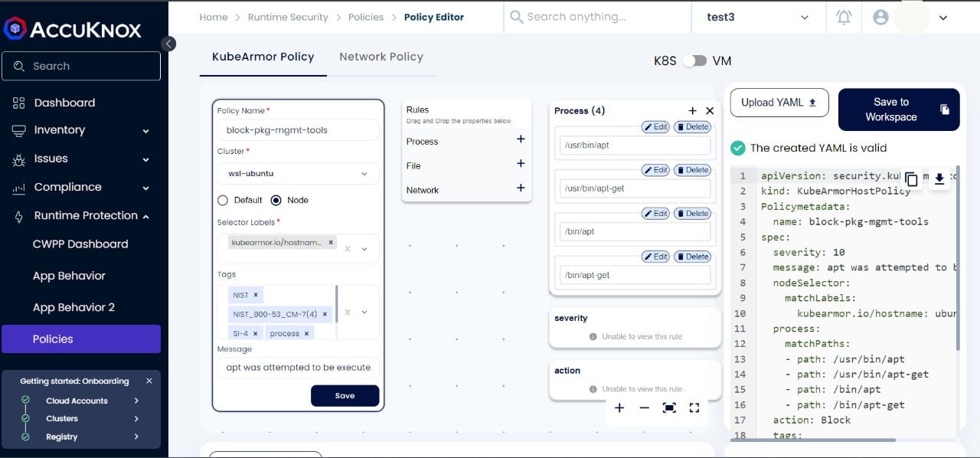Expand the Issues sidebar menu
The height and width of the screenshot is (458, 980).
tap(145, 159)
